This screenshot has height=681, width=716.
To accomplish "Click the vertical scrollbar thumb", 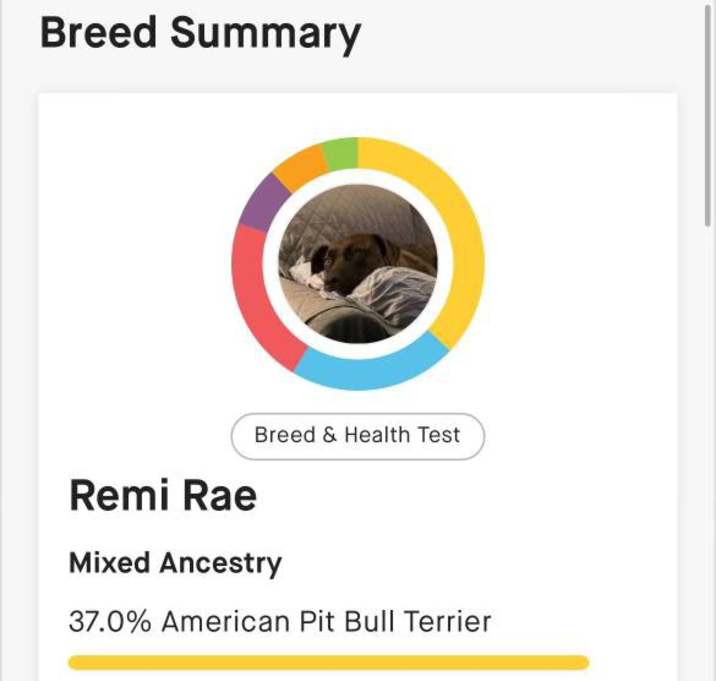I will click(x=709, y=114).
